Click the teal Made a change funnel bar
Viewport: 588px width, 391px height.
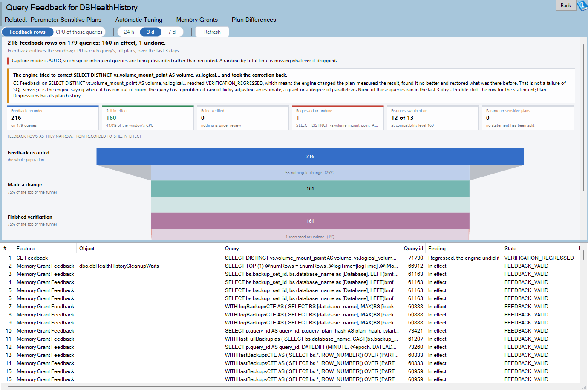pyautogui.click(x=310, y=188)
